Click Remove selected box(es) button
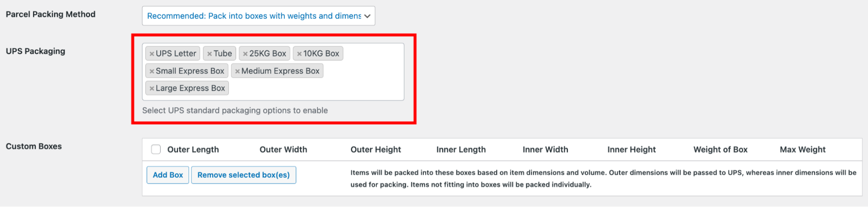 point(243,175)
